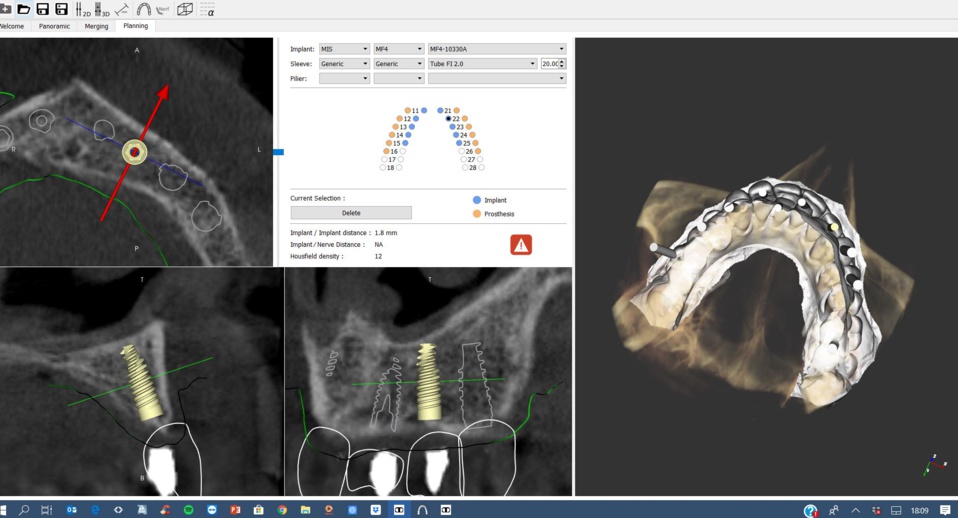Click the implant marker in axial view

tap(134, 152)
